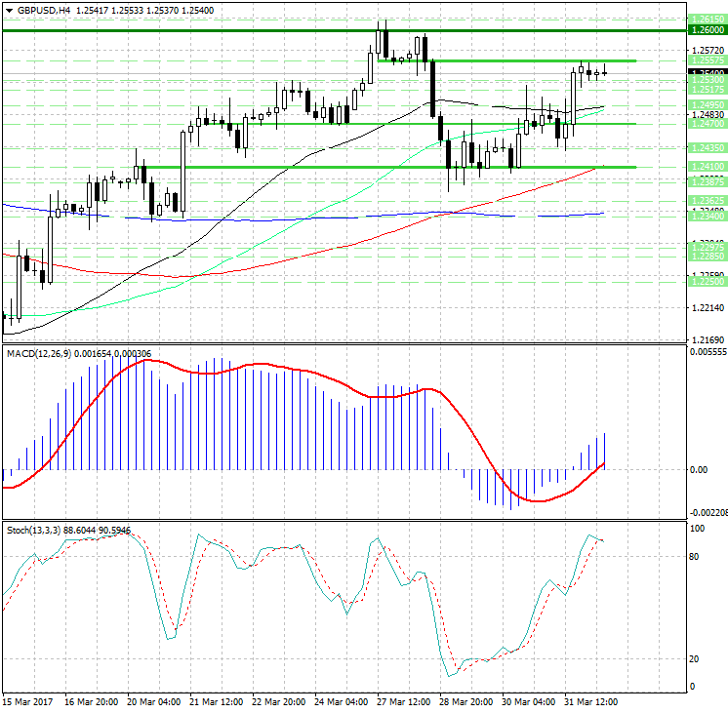Click the 27 Mar 12:00 time label
Image resolution: width=728 pixels, height=713 pixels.
(x=405, y=702)
